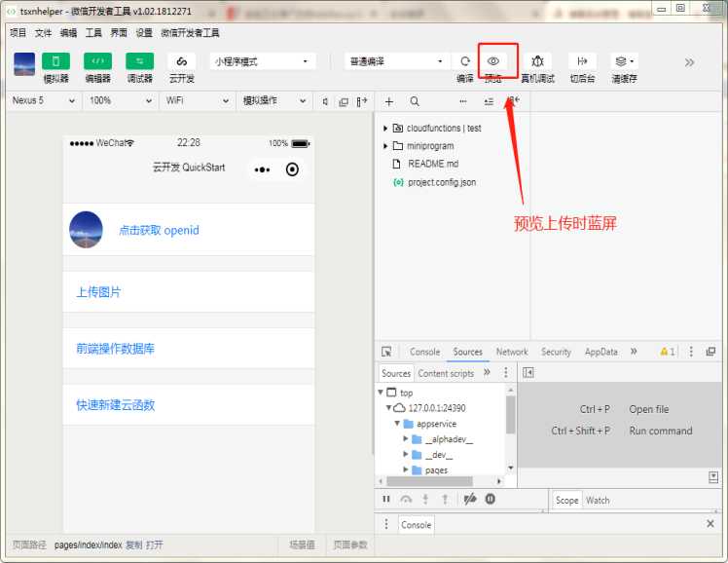This screenshot has height=563, width=728.
Task: Click the 编译 compile refresh icon
Action: click(465, 60)
